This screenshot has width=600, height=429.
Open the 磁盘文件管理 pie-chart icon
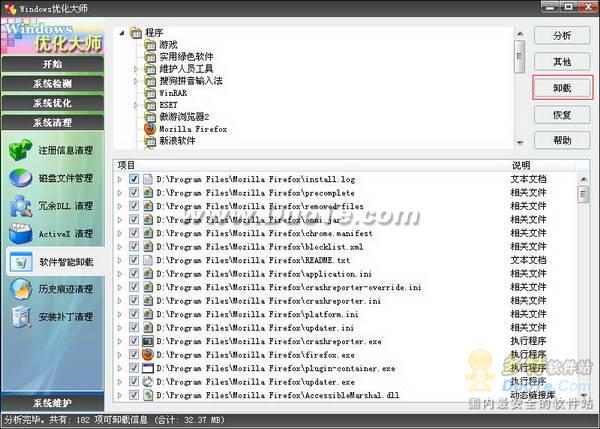[x=20, y=178]
